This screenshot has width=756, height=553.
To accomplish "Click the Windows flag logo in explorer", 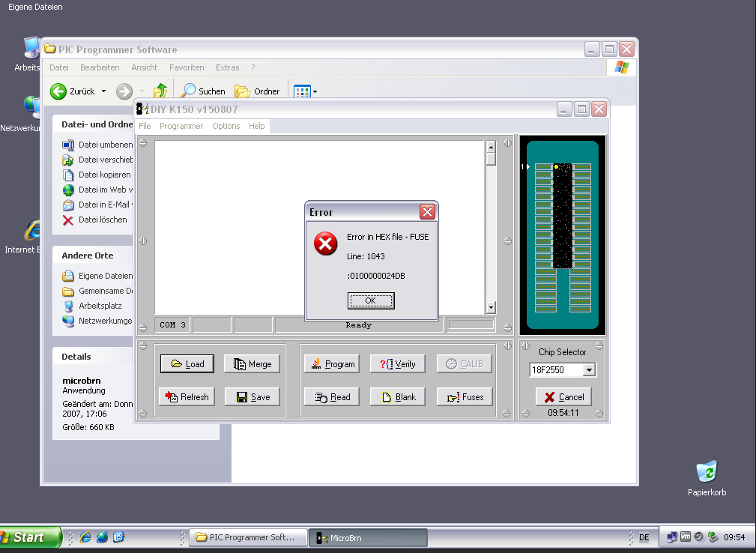I will coord(622,67).
